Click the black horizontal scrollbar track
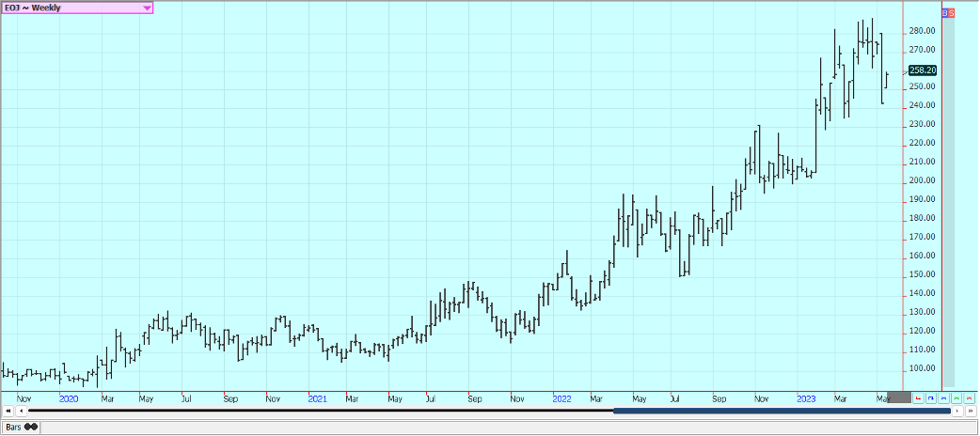The height and width of the screenshot is (436, 980). tap(321, 411)
